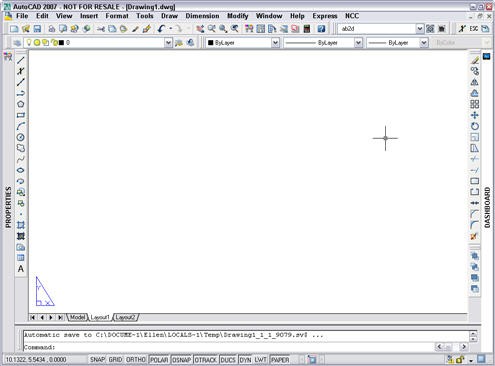Open the ByLayer color dropdown
This screenshot has height=366, width=495.
click(275, 43)
